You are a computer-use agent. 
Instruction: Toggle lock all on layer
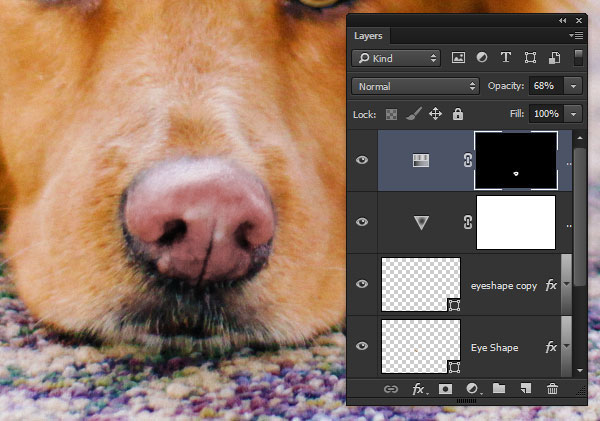click(458, 114)
